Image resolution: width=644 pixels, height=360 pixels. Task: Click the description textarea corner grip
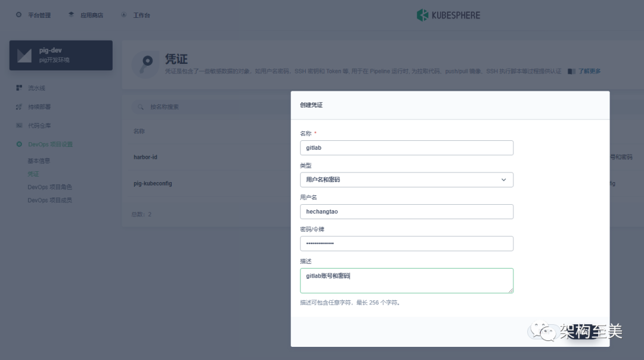[x=510, y=291]
